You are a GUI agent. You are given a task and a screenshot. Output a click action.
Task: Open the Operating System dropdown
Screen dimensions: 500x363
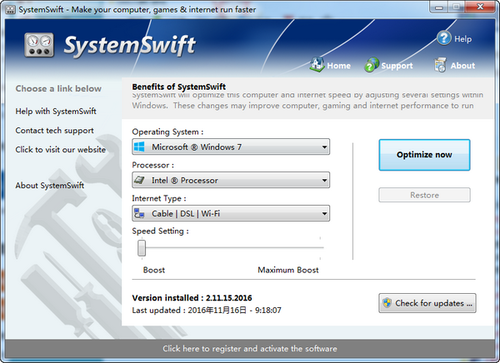(231, 147)
